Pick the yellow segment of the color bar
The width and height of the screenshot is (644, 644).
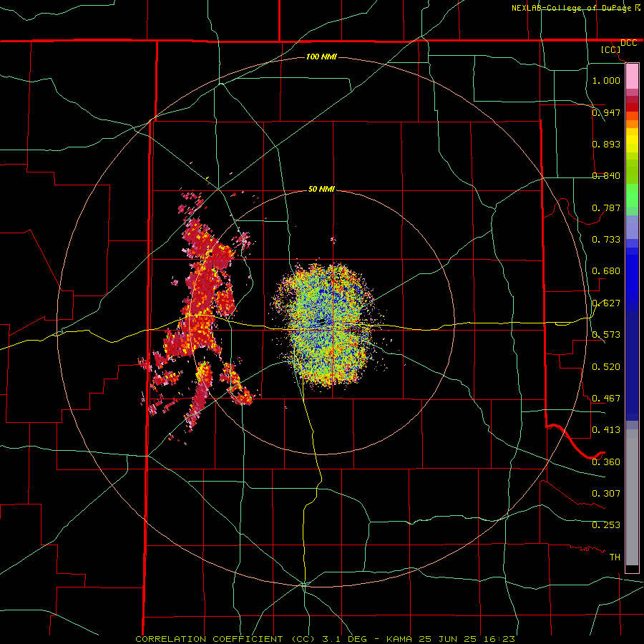(x=632, y=140)
